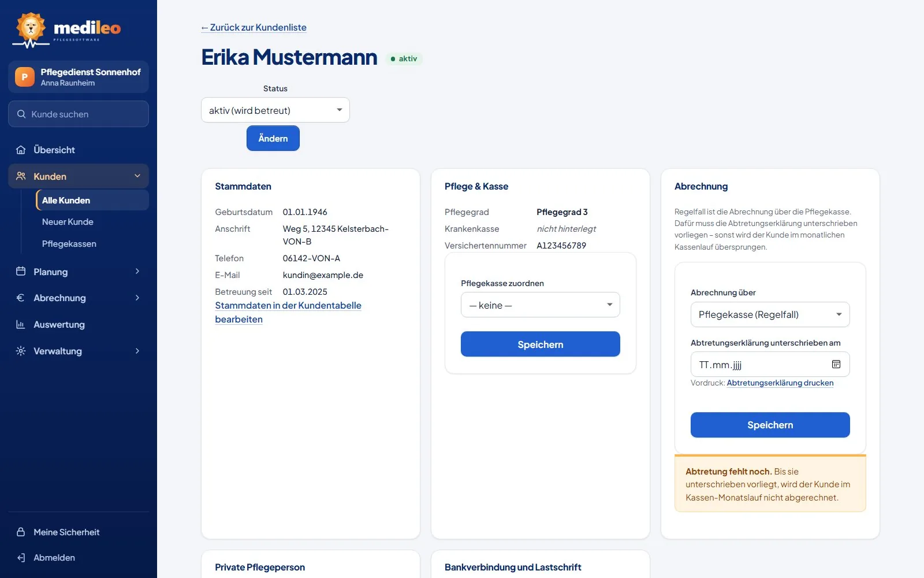Click the Kunden people icon
The width and height of the screenshot is (924, 578).
click(21, 176)
